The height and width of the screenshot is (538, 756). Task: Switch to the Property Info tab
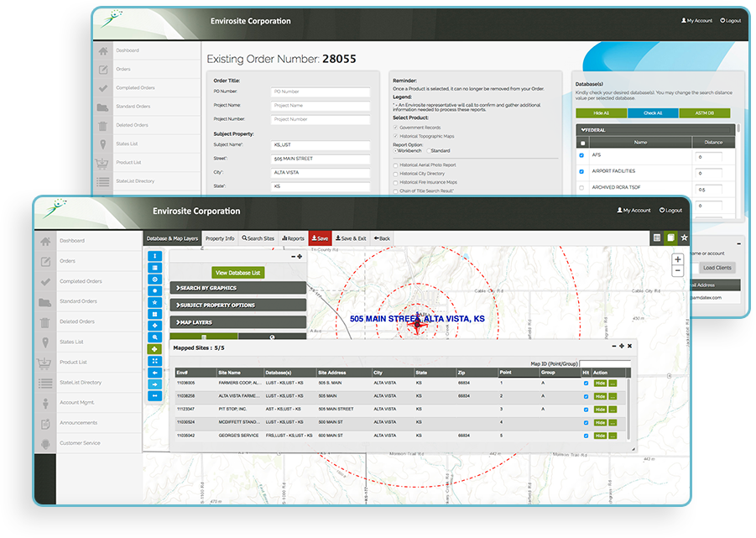[x=220, y=238]
